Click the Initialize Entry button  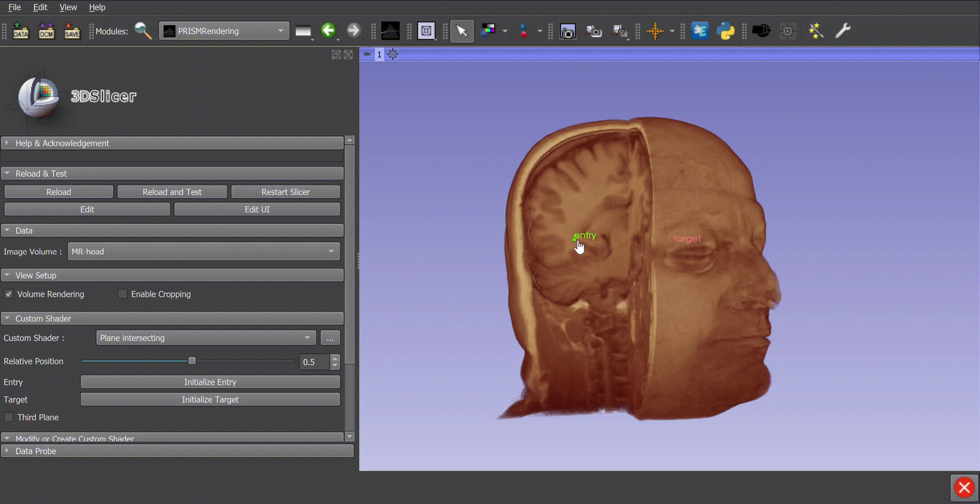[x=210, y=382]
